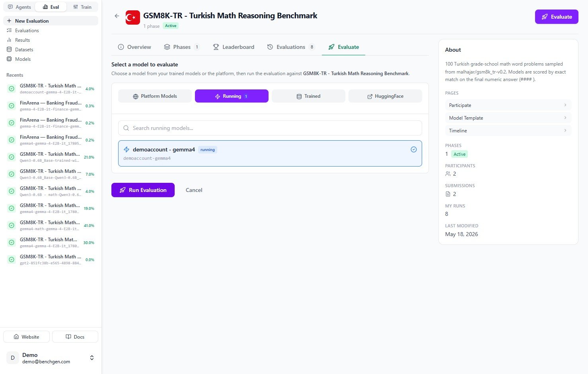The height and width of the screenshot is (374, 588).
Task: Open the Website link
Action: [26, 337]
